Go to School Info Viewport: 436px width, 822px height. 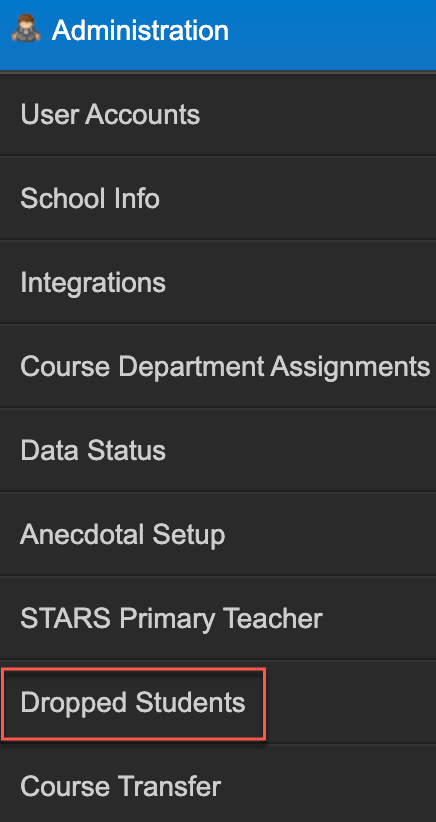[x=90, y=199]
